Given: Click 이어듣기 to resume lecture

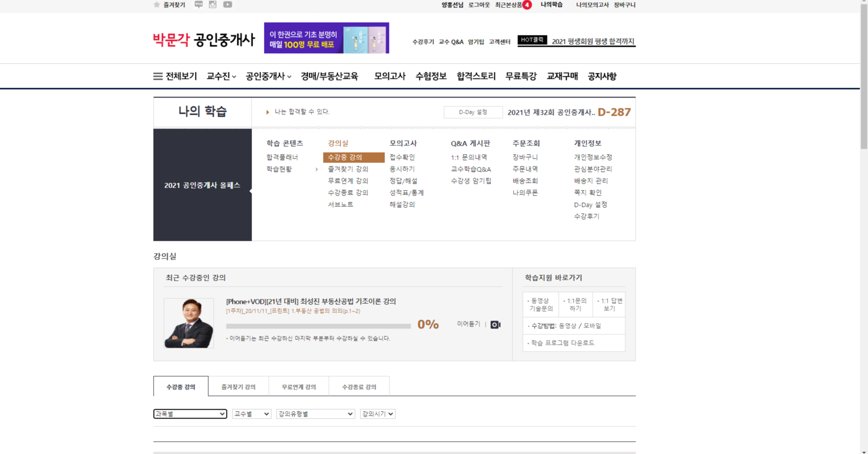Looking at the screenshot, I should click(468, 324).
